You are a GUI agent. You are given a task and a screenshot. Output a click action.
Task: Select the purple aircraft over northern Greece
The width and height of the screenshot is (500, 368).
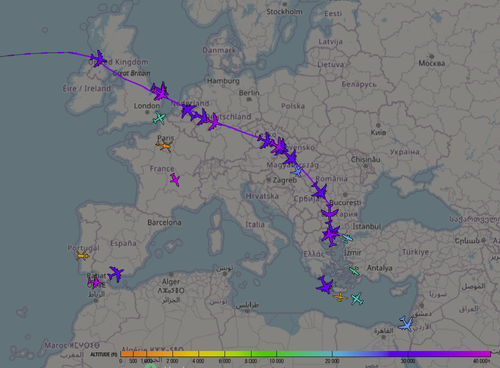pyautogui.click(x=331, y=235)
